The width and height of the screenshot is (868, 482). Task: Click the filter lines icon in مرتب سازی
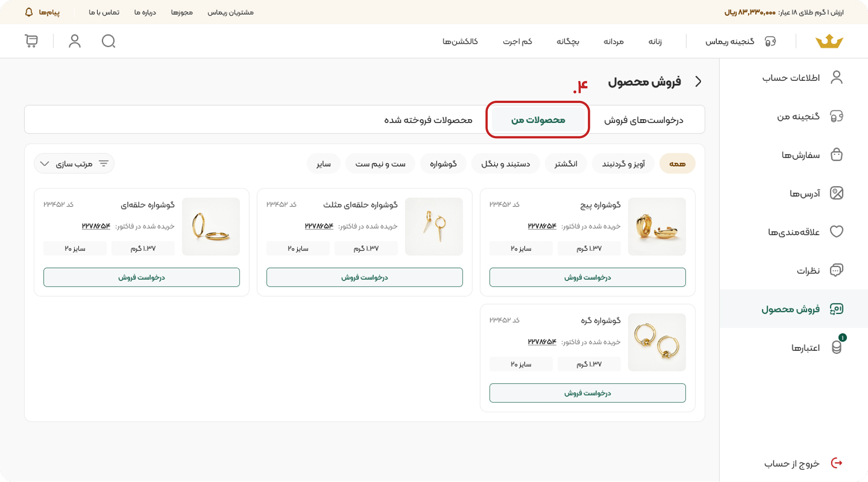(x=103, y=163)
